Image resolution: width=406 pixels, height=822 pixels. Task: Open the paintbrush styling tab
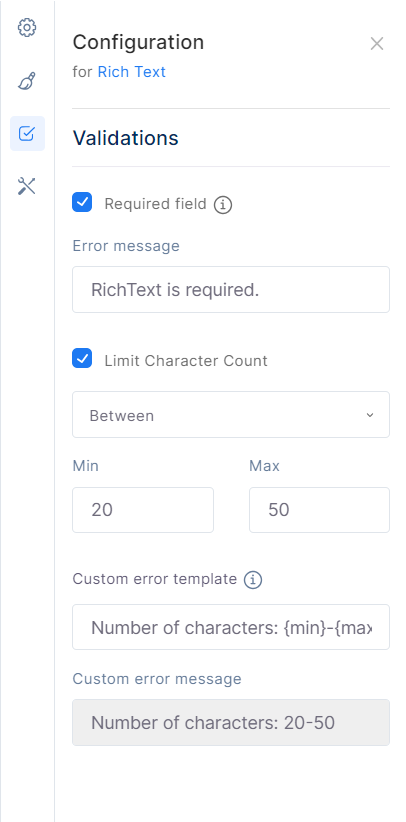(x=27, y=81)
